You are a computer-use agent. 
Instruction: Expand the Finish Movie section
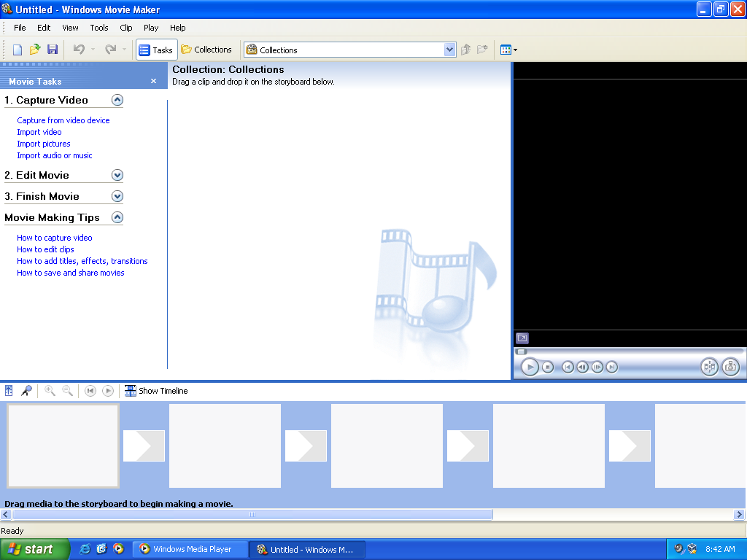[117, 196]
